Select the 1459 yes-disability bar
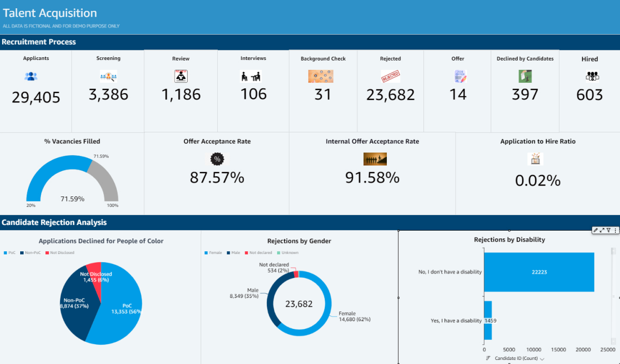620x364 pixels. [x=488, y=321]
